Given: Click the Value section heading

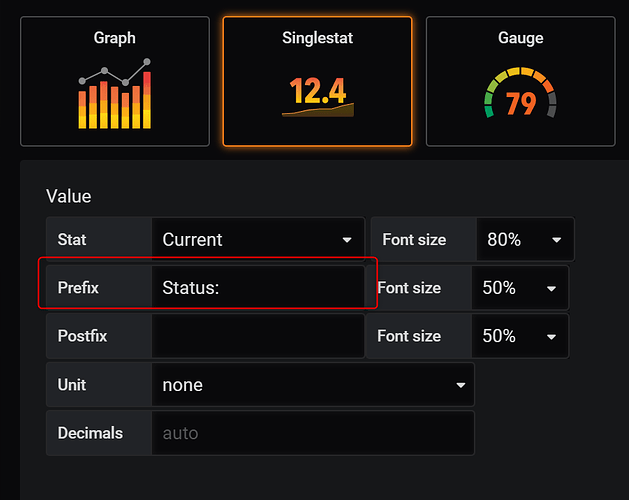Looking at the screenshot, I should tap(68, 197).
